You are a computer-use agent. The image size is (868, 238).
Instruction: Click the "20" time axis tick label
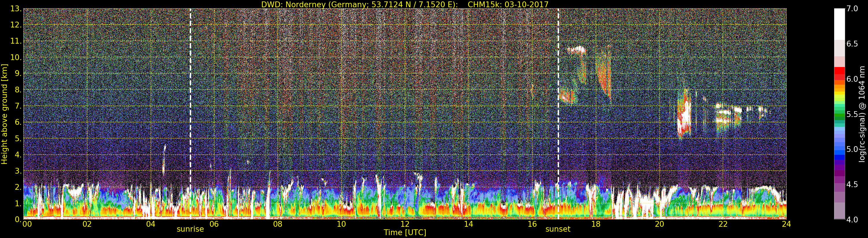pyautogui.click(x=659, y=224)
